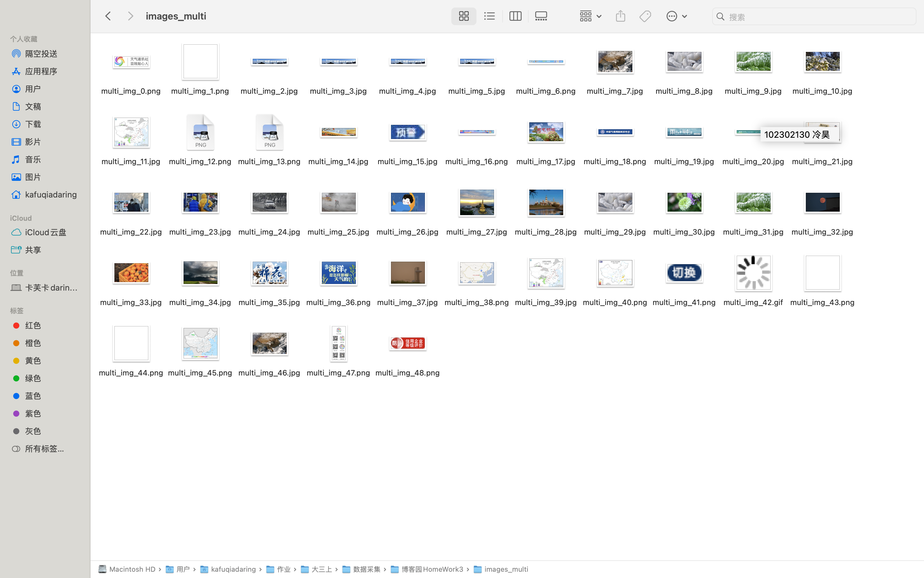Switch to gallery view mode
924x578 pixels.
click(541, 16)
